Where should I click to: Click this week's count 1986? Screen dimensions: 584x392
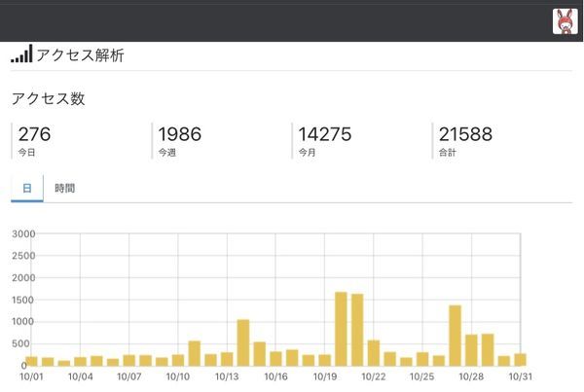tap(179, 134)
